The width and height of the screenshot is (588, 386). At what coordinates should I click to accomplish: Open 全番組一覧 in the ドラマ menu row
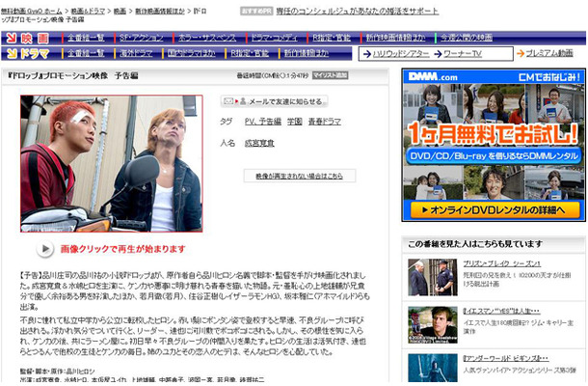tap(86, 53)
